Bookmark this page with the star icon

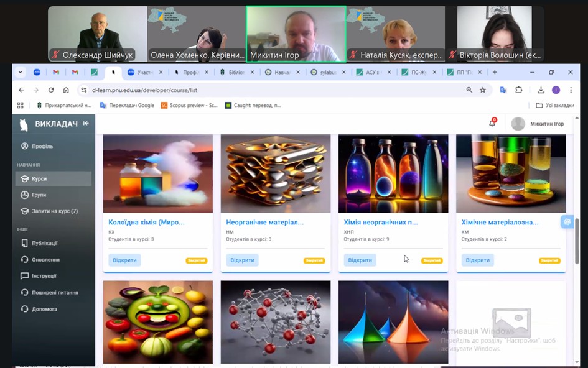click(483, 90)
